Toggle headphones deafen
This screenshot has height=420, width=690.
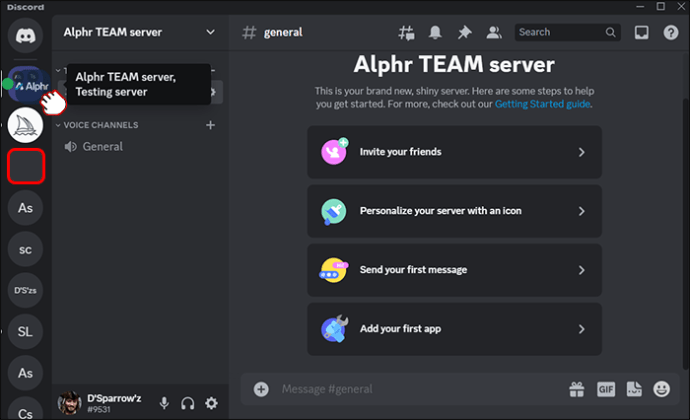point(188,403)
